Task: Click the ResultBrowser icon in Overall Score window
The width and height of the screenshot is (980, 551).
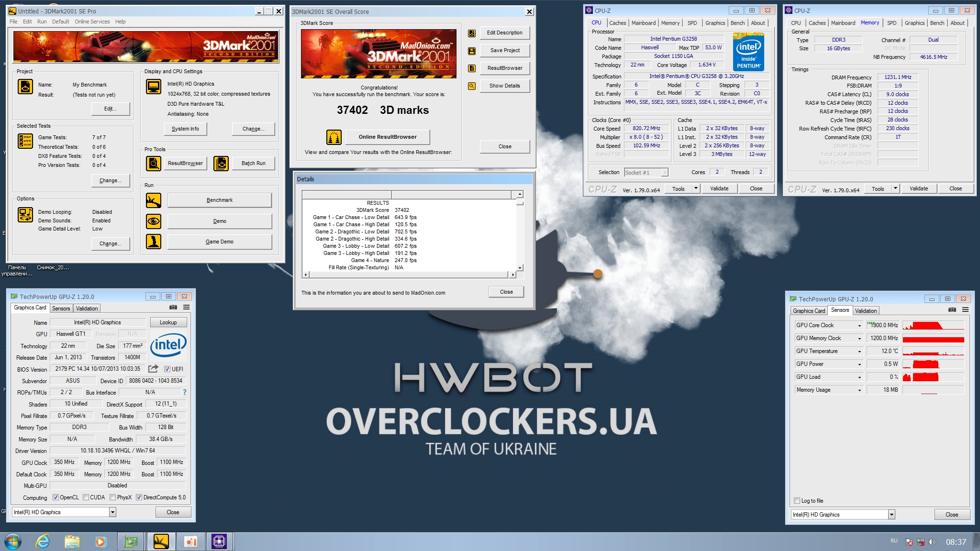Action: point(472,68)
